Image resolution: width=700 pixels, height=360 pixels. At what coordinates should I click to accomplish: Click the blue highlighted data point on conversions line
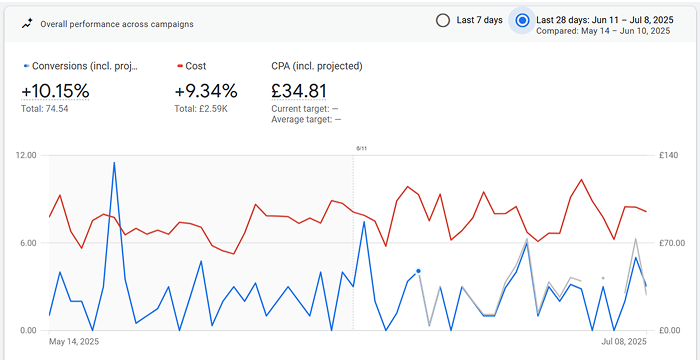click(x=418, y=271)
